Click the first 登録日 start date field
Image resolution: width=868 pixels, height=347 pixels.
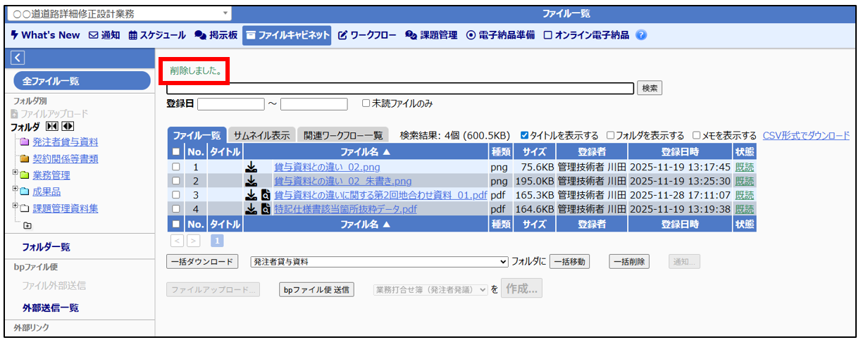[x=230, y=104]
